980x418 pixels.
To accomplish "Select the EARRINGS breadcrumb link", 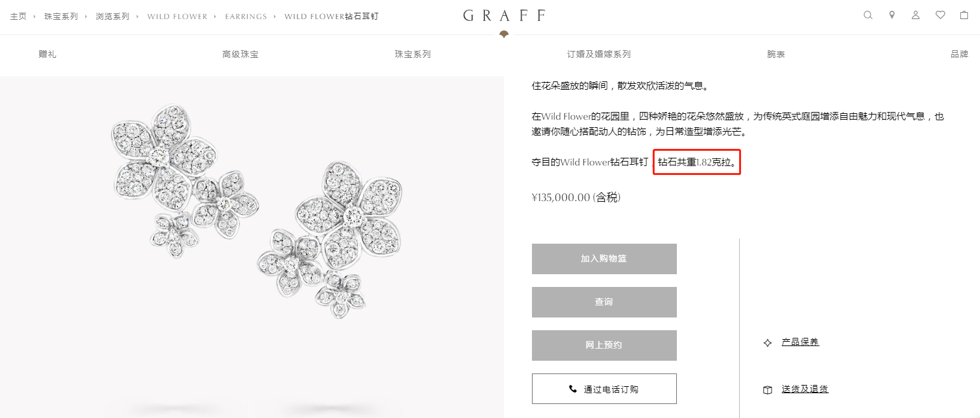I will (246, 17).
